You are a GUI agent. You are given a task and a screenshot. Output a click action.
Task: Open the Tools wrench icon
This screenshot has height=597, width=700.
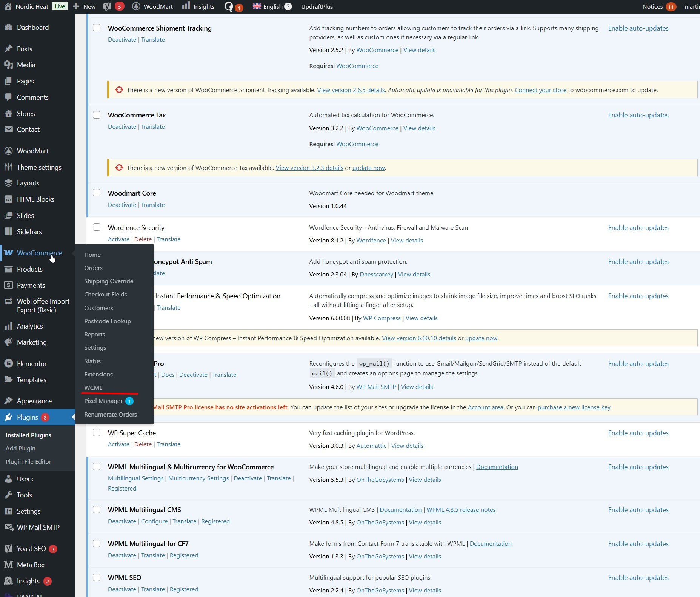tap(8, 495)
